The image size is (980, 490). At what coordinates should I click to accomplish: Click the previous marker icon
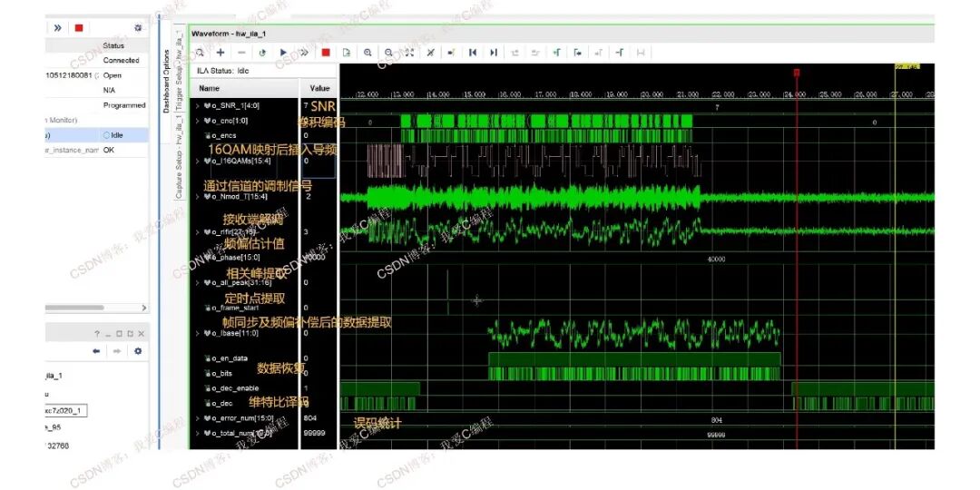pyautogui.click(x=577, y=53)
